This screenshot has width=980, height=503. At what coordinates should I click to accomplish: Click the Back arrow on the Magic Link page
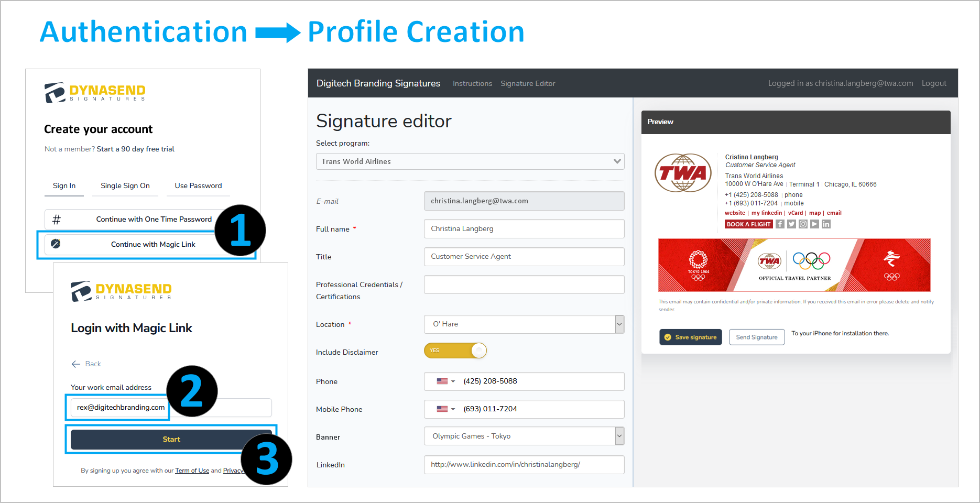(76, 364)
